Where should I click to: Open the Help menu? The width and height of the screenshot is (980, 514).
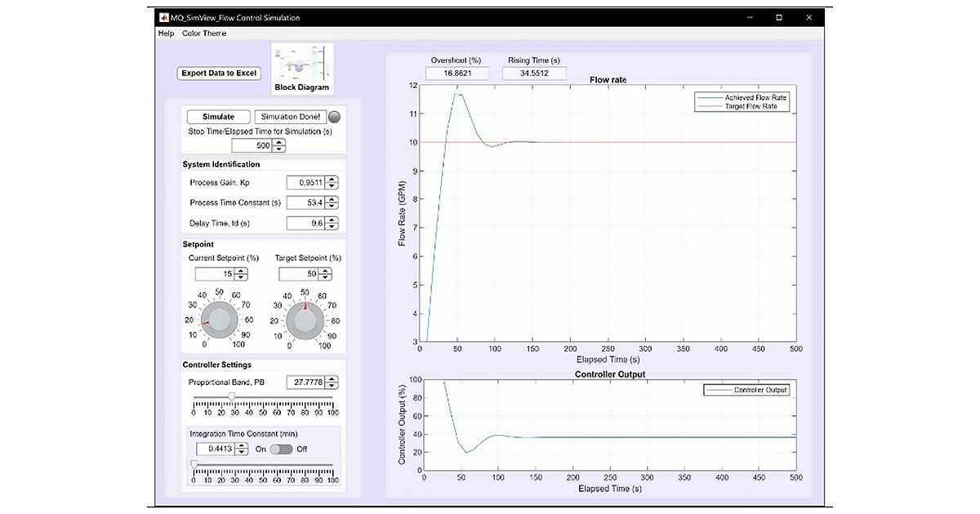166,33
